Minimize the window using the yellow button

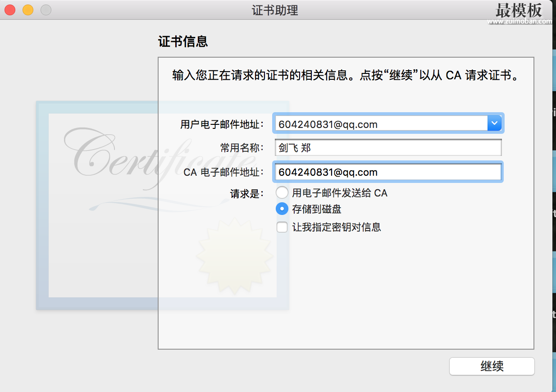[28, 10]
